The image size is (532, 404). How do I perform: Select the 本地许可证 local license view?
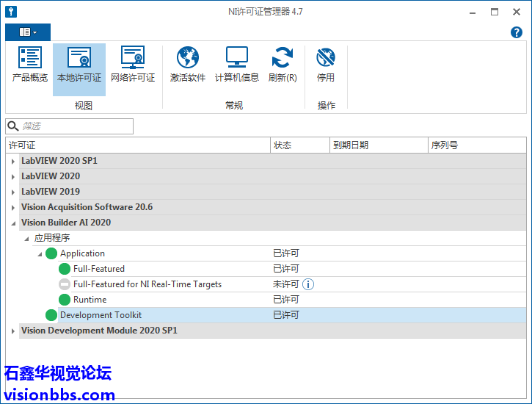pos(79,65)
